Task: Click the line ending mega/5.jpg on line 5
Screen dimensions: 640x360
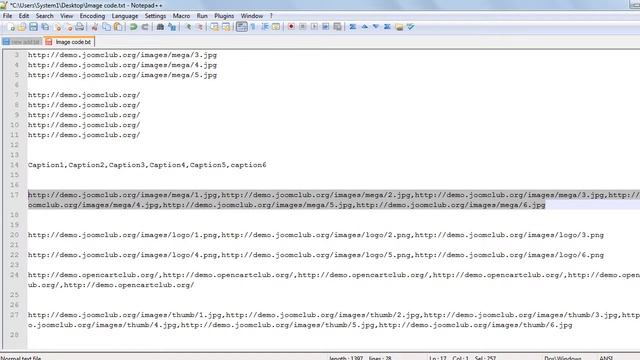Action: pos(122,75)
